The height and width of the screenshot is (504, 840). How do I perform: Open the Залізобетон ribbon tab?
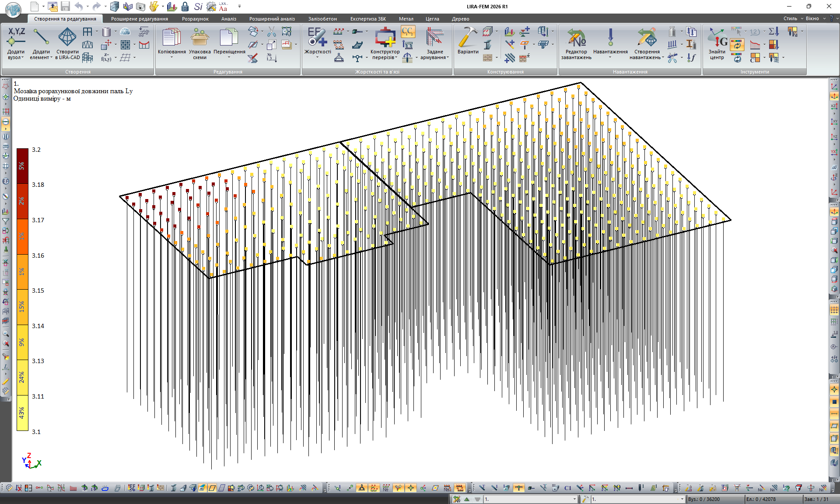[x=322, y=19]
